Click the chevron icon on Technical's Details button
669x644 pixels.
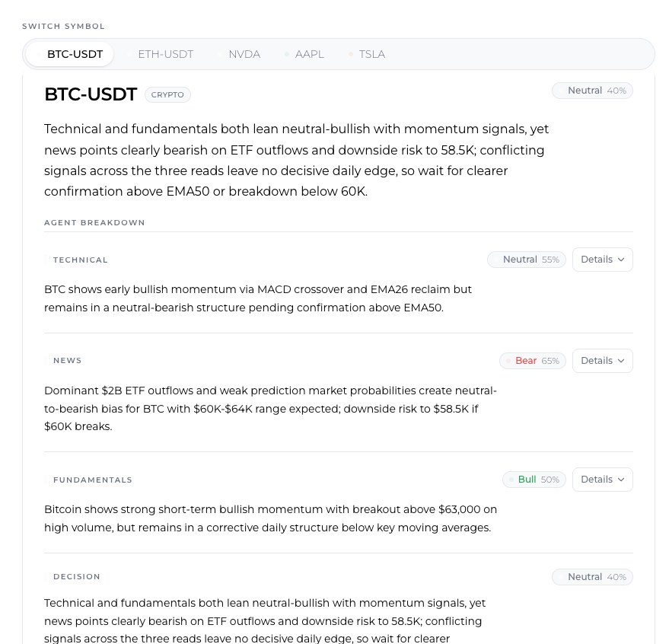tap(621, 260)
